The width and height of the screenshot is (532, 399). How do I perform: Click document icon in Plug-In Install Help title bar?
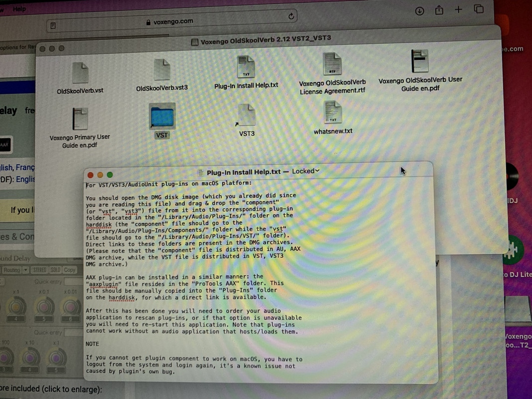coord(200,173)
